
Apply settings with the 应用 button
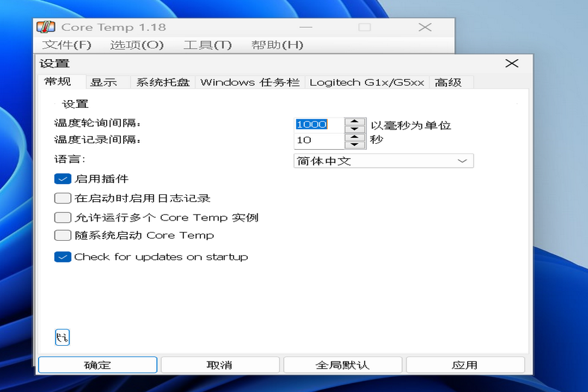[x=465, y=364]
